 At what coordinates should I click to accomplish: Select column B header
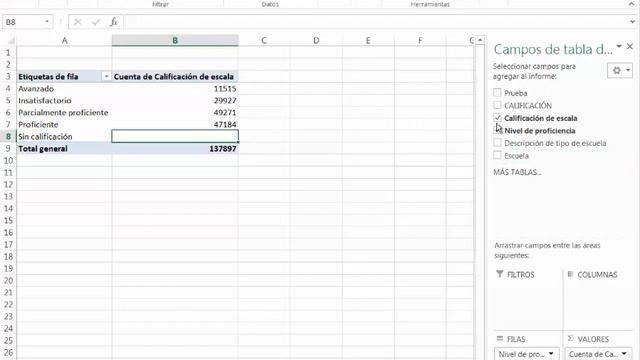click(175, 40)
